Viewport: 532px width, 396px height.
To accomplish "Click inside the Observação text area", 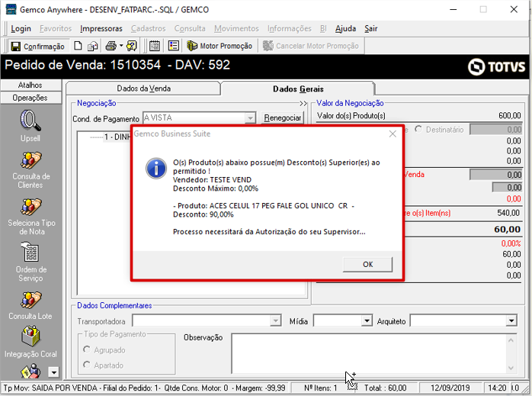I will 368,353.
